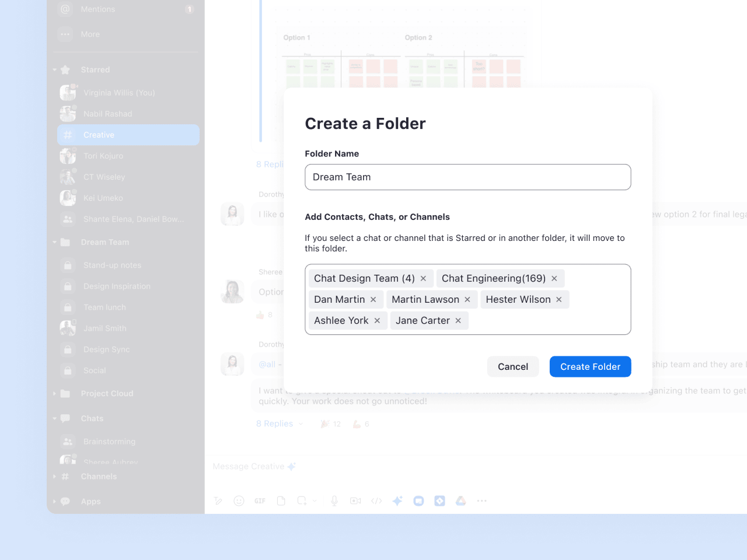Remove Martin Lawson tag via its X
This screenshot has width=747, height=560.
[467, 300]
